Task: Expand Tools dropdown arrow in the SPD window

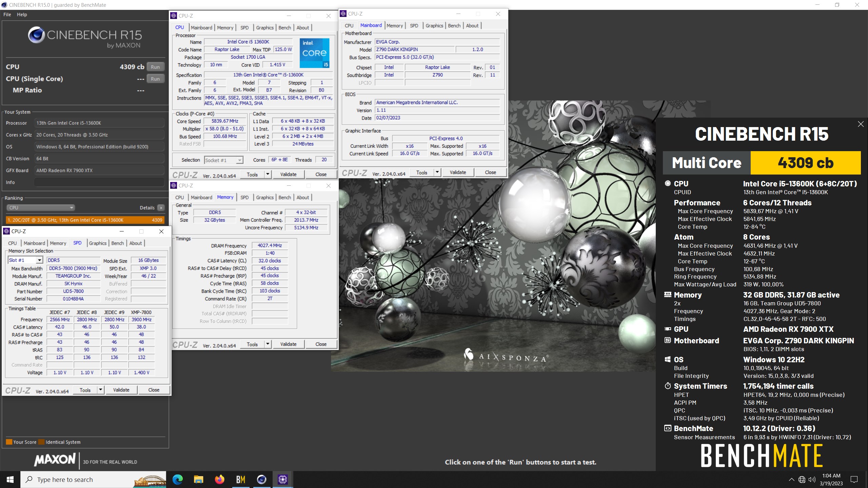Action: coord(100,390)
